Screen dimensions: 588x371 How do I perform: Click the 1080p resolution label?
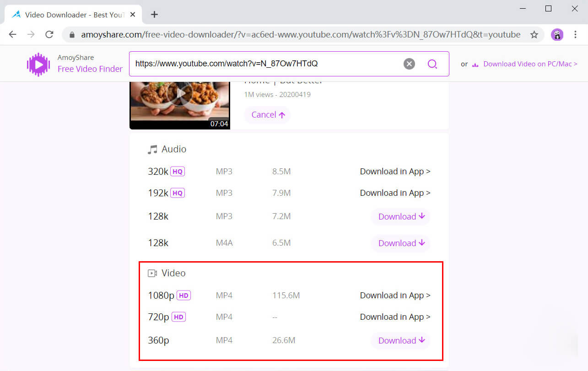tap(161, 296)
